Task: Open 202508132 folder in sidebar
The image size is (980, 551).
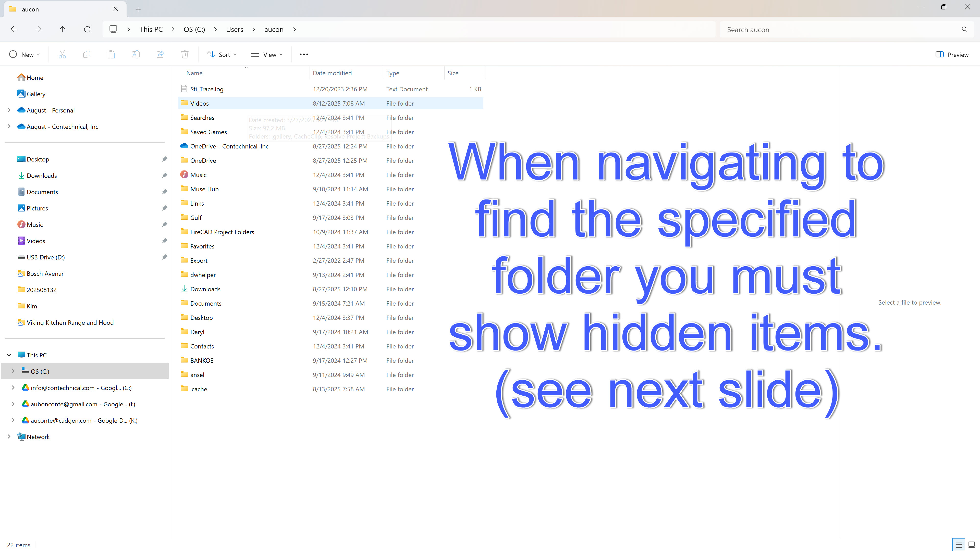Action: tap(37, 290)
